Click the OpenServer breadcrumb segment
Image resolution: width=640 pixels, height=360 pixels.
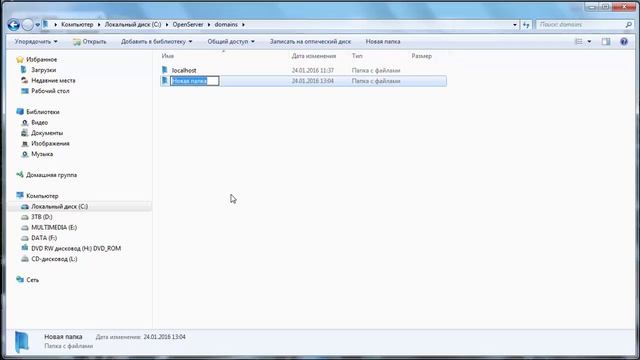188,24
